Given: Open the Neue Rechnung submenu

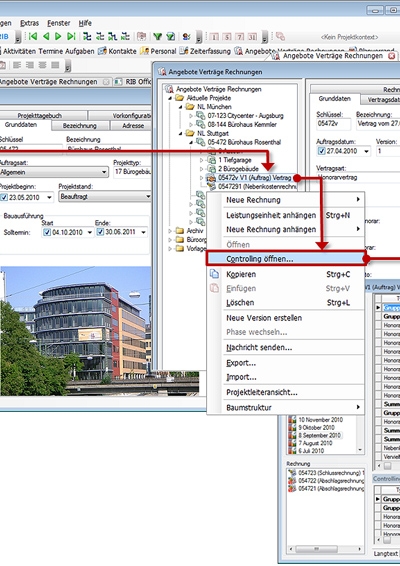Looking at the screenshot, I should click(285, 200).
